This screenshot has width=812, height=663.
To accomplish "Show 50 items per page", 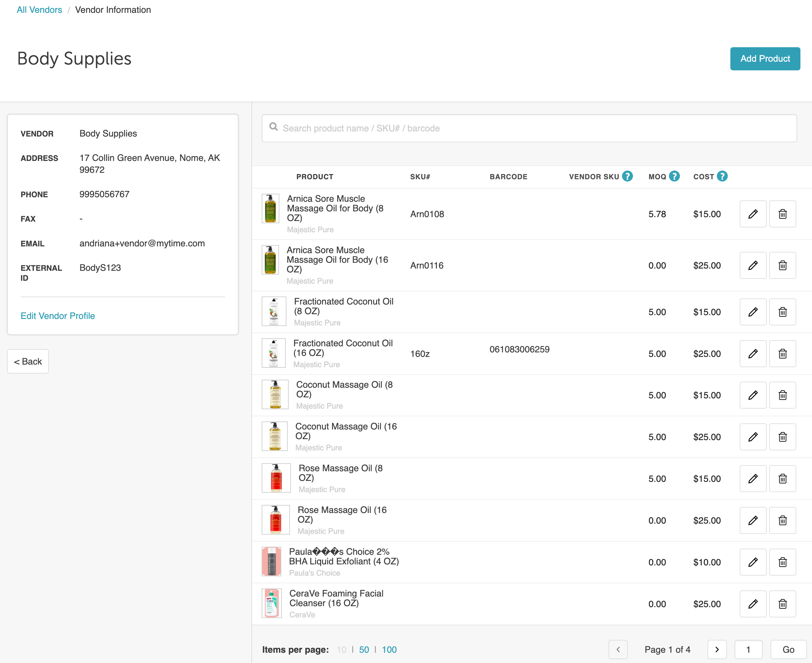I will pos(364,650).
